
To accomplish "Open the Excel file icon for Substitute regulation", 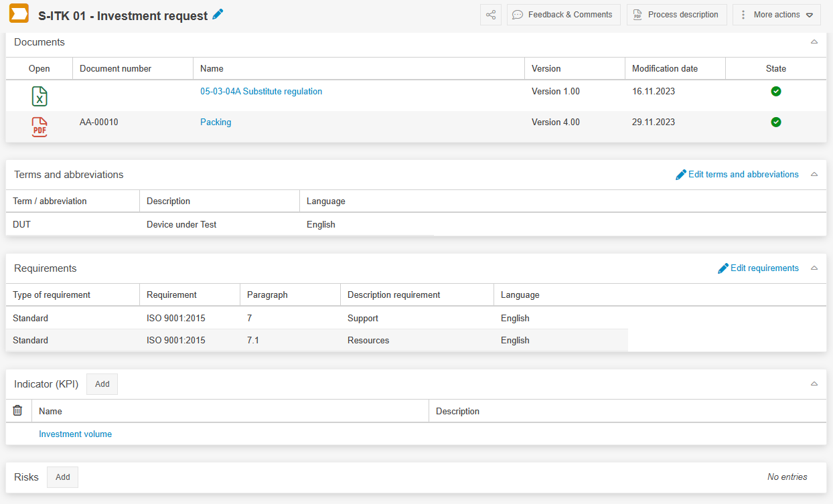I will click(x=40, y=96).
